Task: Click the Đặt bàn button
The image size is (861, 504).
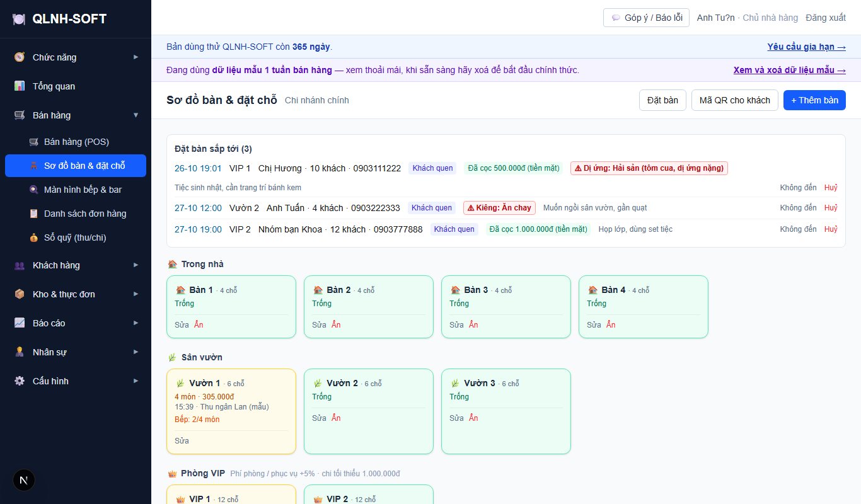Action: click(x=662, y=100)
